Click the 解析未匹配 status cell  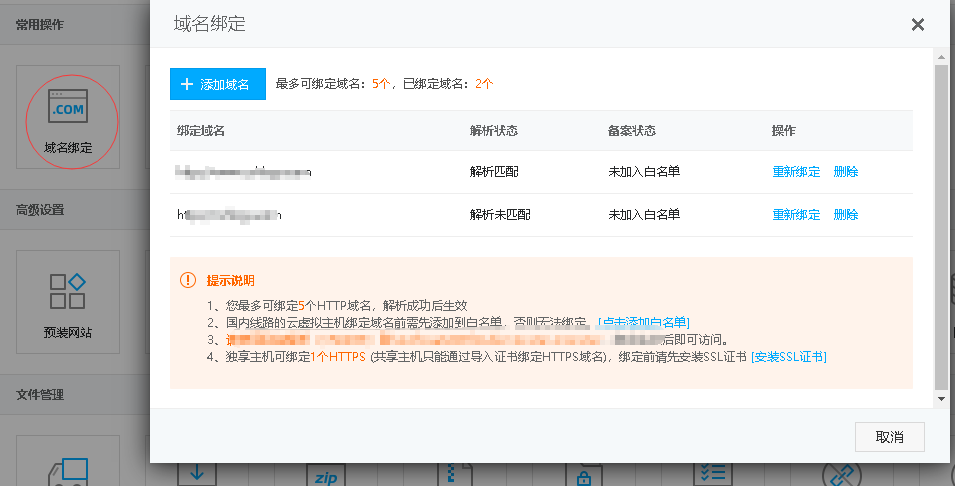coord(500,214)
